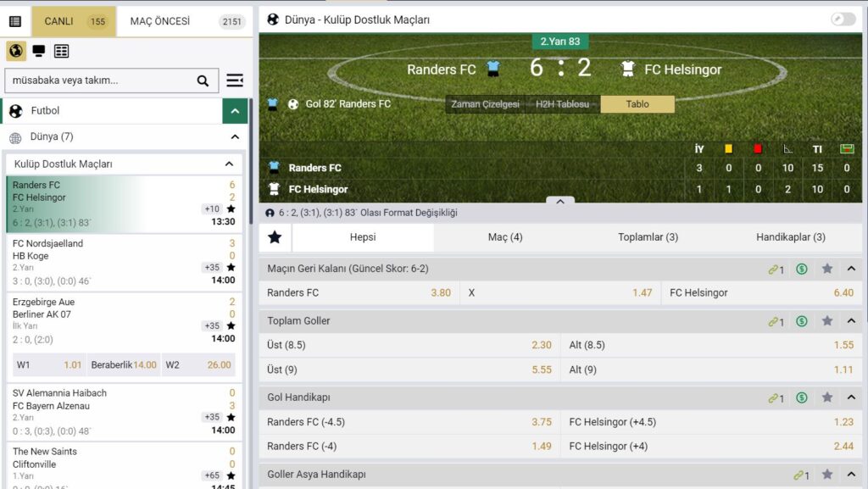The width and height of the screenshot is (868, 489).
Task: Favorite the Randers FC vs FC Helsingor match
Action: click(231, 208)
